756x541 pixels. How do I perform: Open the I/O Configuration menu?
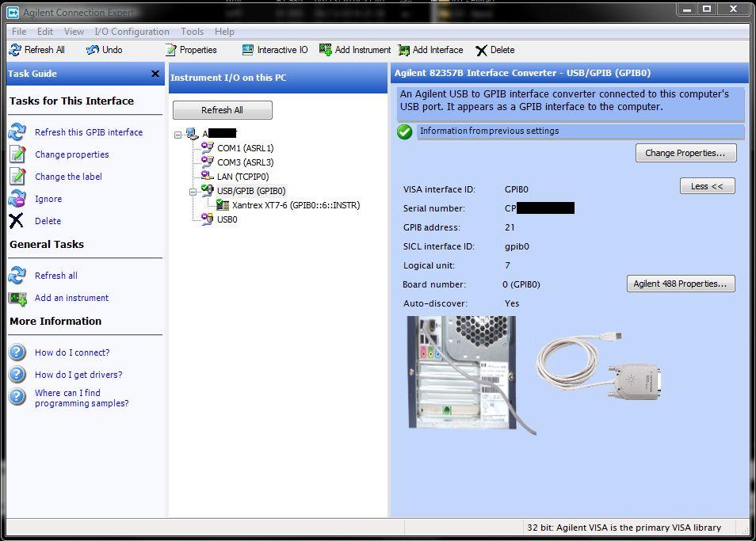pos(132,32)
